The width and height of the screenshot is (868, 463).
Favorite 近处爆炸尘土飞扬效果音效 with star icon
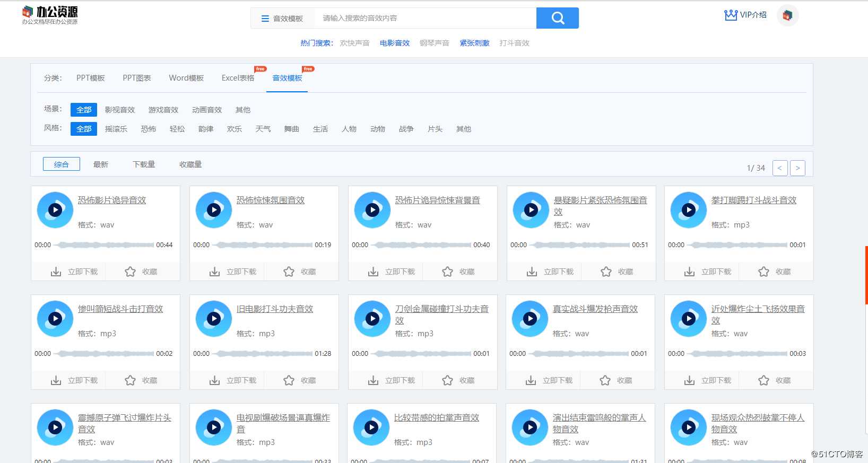(763, 380)
